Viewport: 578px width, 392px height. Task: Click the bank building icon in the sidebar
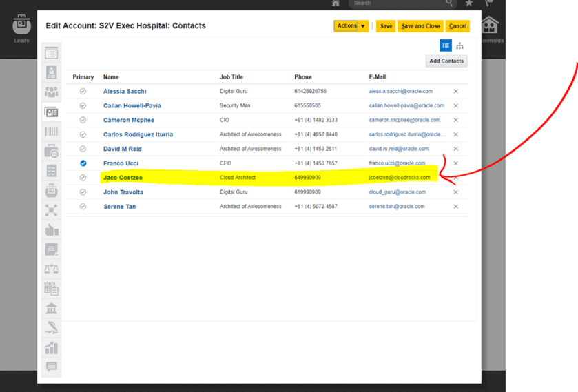[51, 308]
